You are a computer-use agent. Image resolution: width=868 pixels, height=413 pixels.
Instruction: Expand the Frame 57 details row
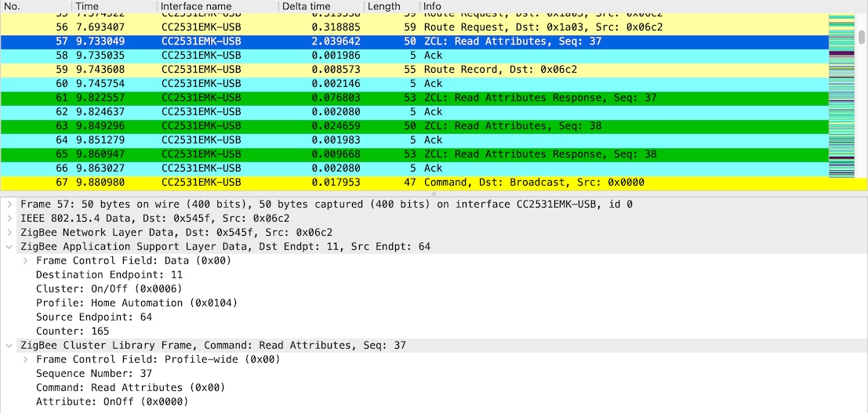(x=10, y=205)
